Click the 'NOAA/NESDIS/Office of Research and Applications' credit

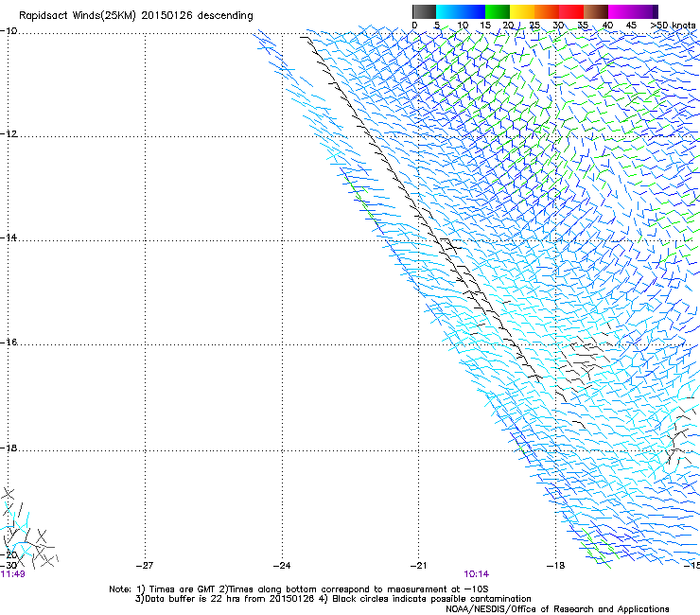coord(557,609)
